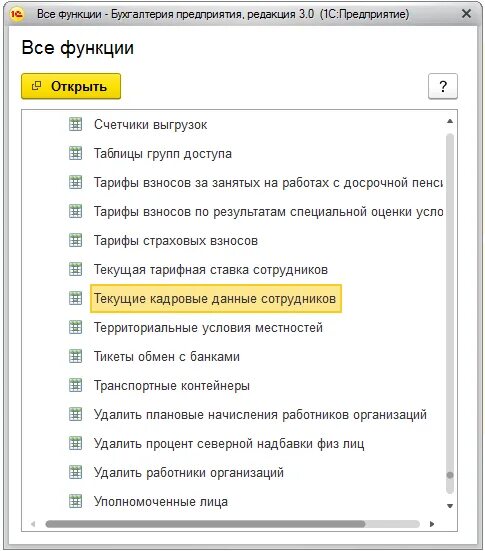This screenshot has height=551, width=485.
Task: Click icon beside Удалить работники организаций
Action: tap(75, 472)
